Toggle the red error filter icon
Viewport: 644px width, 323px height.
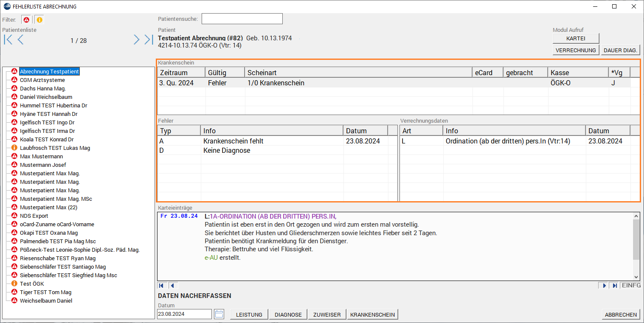[x=26, y=20]
